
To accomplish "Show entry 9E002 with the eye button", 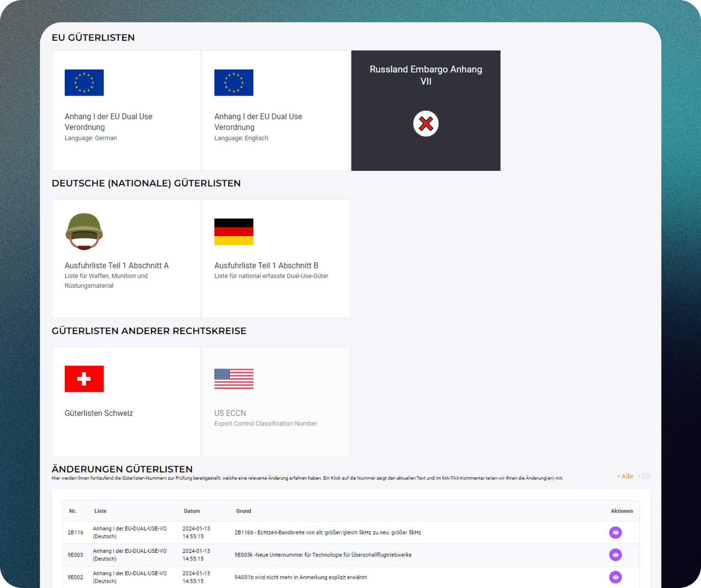I will click(615, 577).
